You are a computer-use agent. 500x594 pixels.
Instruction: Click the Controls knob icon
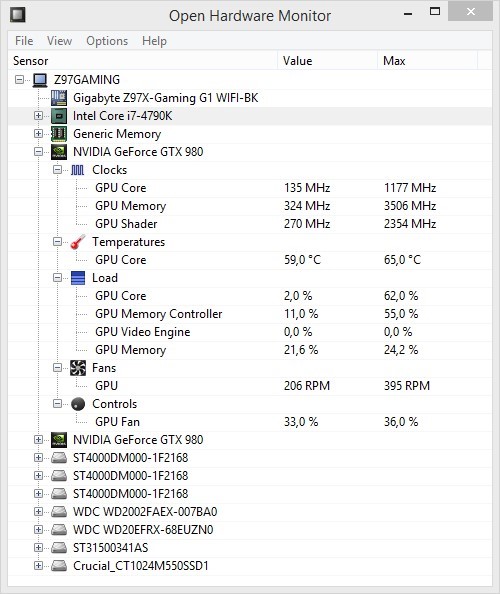tap(78, 404)
